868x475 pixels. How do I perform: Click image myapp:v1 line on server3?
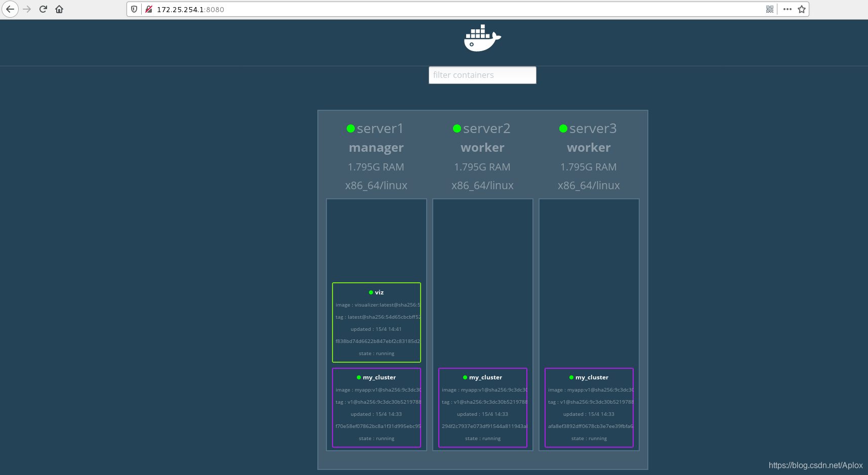590,390
